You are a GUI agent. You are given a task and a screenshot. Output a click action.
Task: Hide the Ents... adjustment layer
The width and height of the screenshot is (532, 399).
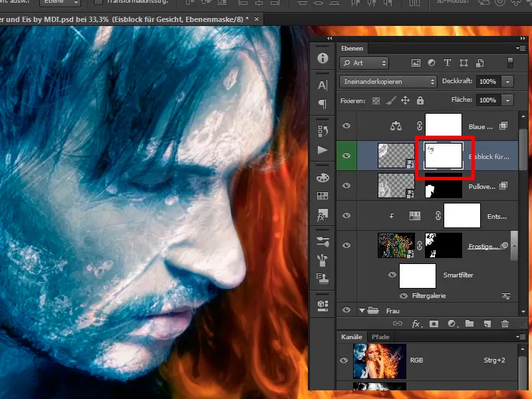(346, 215)
